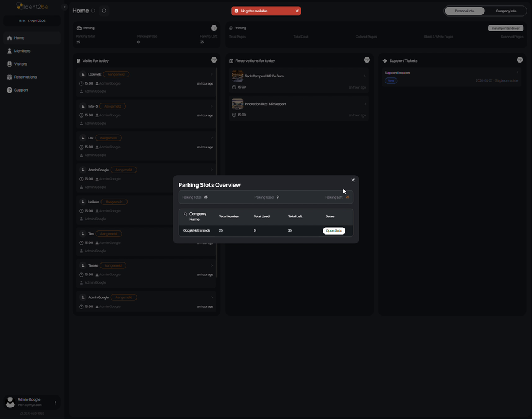Screen dimensions: 532x419
Task: Close the Parking Slots Overview dialog
Action: (353, 180)
